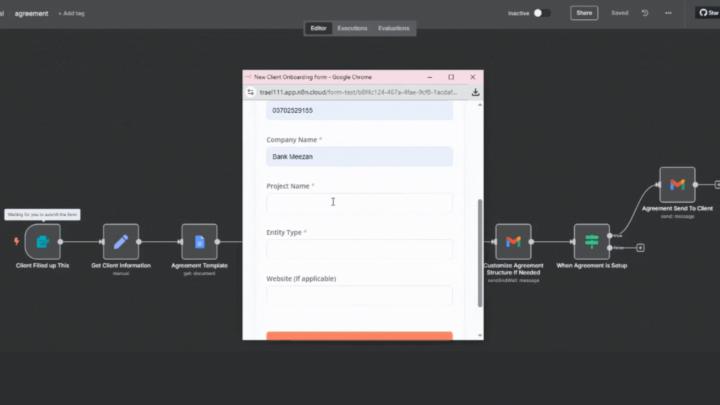Click the scroll down arrow in form popup
The width and height of the screenshot is (720, 405).
480,336
